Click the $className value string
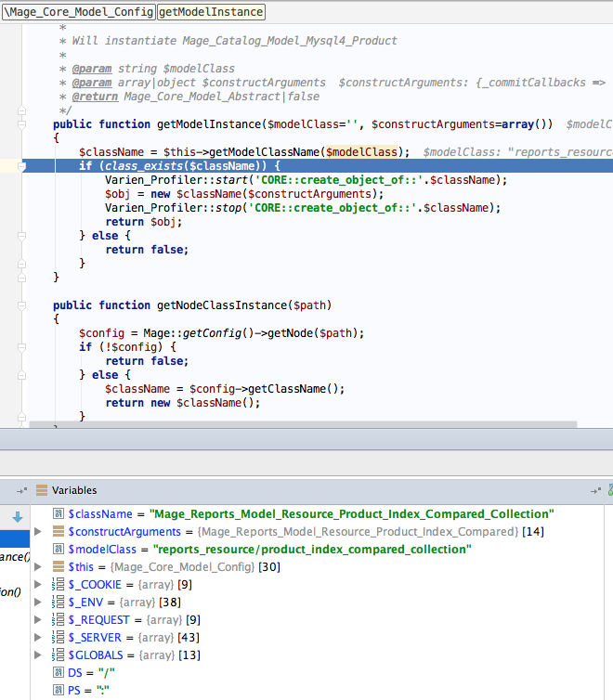The image size is (613, 700). [x=352, y=513]
